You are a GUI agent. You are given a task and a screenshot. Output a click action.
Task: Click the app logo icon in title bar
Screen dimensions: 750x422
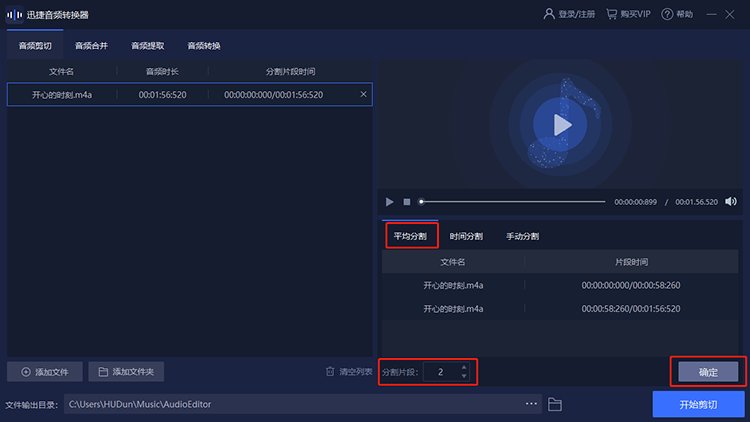point(14,15)
